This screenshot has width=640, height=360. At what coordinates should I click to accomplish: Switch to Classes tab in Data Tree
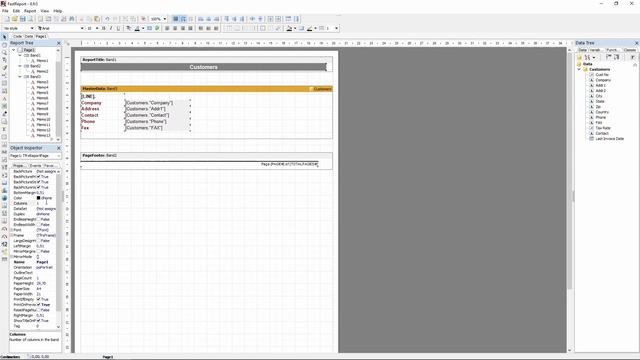click(x=630, y=50)
